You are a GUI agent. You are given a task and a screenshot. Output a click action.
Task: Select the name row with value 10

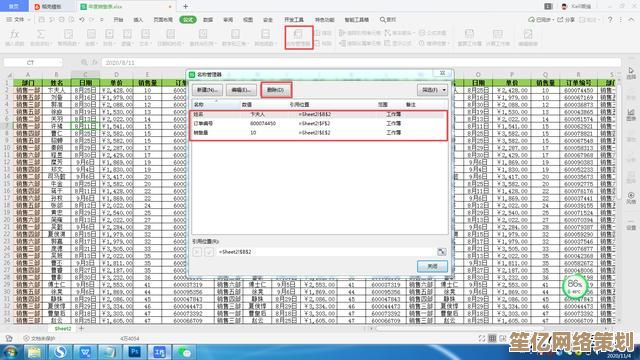click(x=319, y=133)
